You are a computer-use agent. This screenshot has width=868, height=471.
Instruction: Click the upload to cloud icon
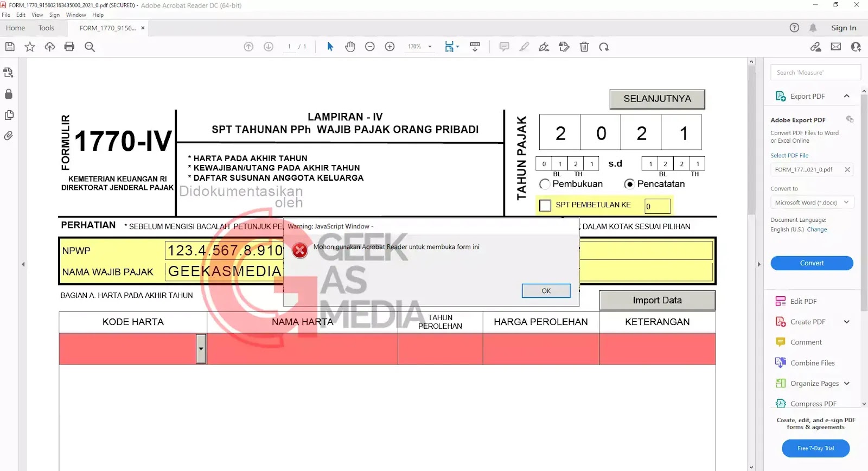[49, 47]
